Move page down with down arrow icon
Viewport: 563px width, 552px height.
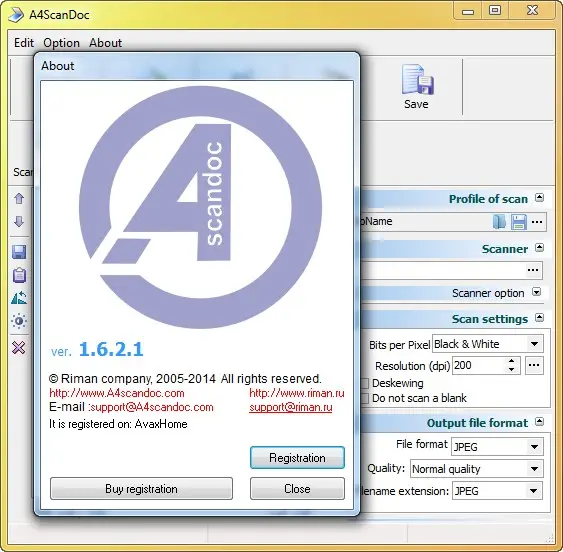click(x=19, y=222)
